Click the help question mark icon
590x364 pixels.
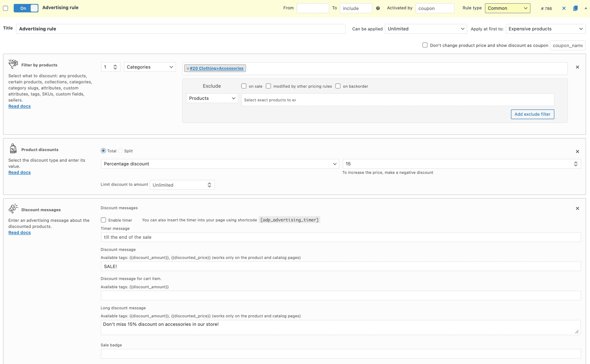[x=378, y=9]
